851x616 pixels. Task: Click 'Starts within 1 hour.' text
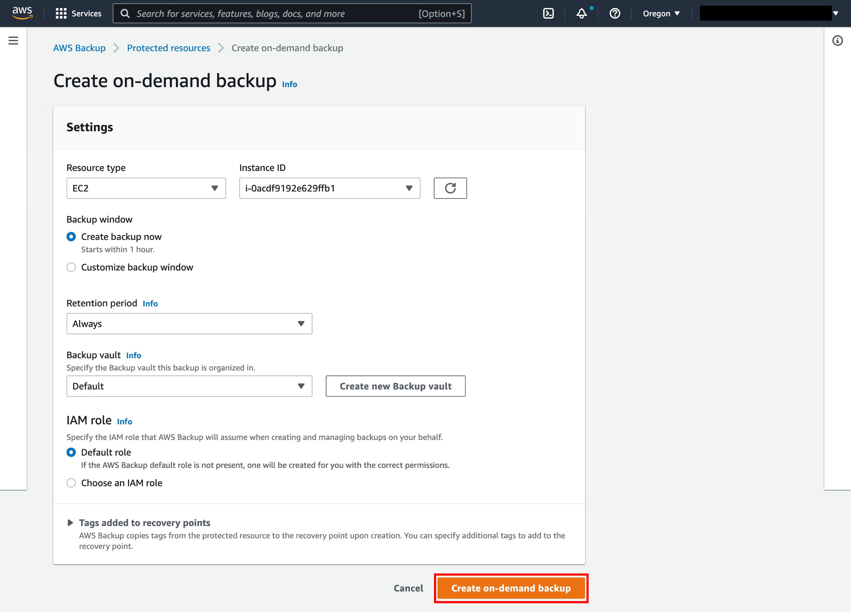[118, 250]
